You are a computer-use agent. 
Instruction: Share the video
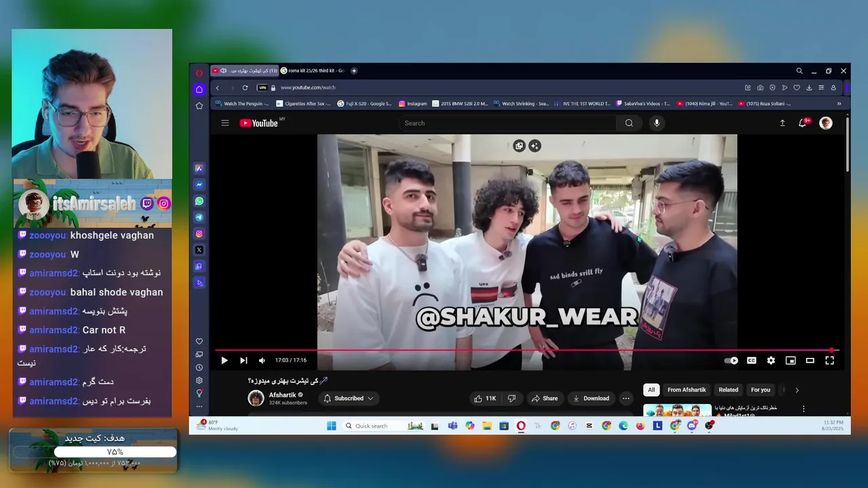[x=545, y=399]
